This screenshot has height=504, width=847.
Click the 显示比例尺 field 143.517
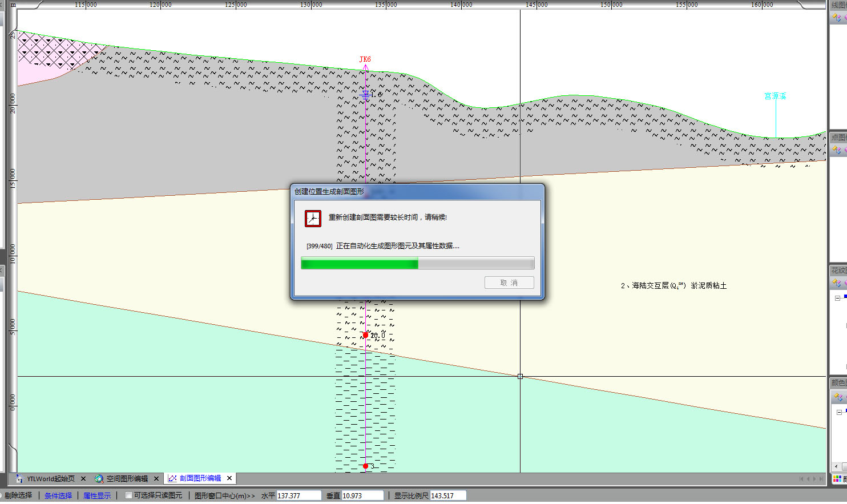pyautogui.click(x=448, y=495)
